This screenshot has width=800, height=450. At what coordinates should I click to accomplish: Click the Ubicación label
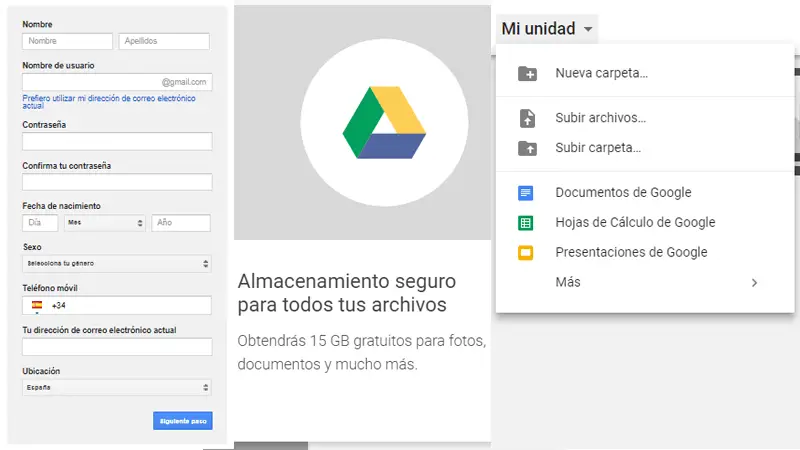(x=41, y=371)
